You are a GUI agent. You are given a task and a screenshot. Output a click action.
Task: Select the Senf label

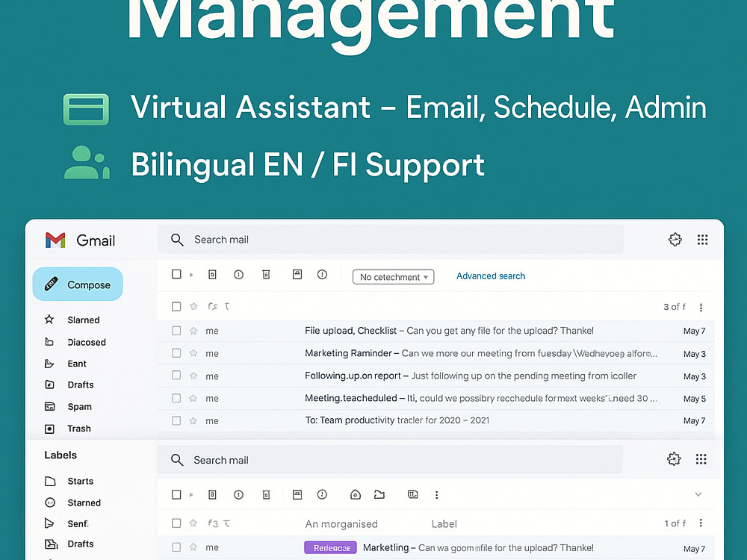click(78, 524)
